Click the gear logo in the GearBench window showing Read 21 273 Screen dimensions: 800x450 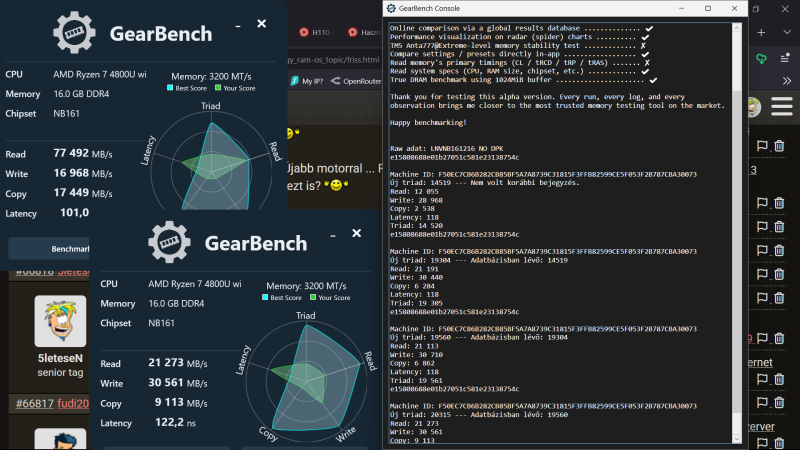click(x=169, y=242)
